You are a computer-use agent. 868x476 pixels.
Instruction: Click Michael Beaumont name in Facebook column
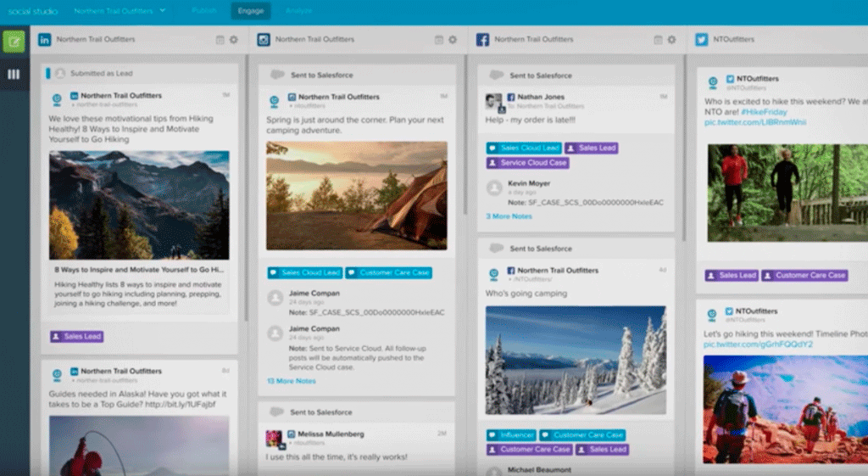coord(539,470)
